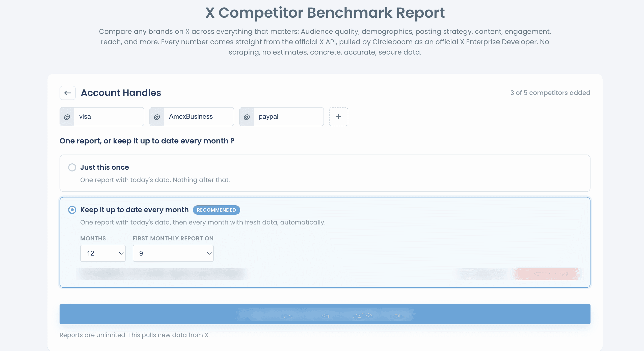Image resolution: width=644 pixels, height=351 pixels.
Task: Add another competitor with the plus button
Action: click(338, 117)
